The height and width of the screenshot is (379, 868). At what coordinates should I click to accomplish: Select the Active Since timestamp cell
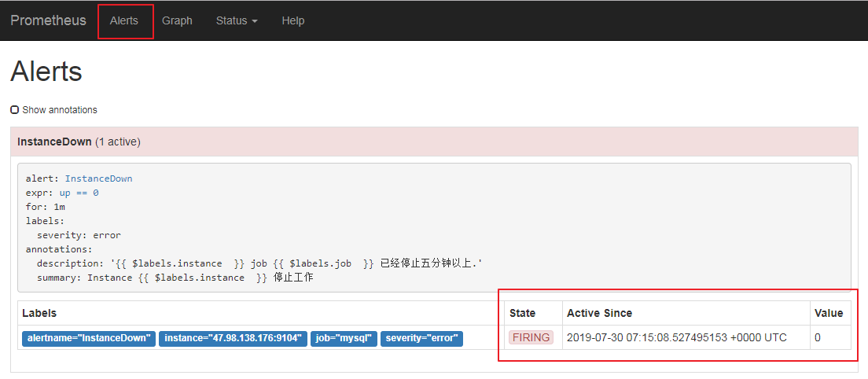676,337
